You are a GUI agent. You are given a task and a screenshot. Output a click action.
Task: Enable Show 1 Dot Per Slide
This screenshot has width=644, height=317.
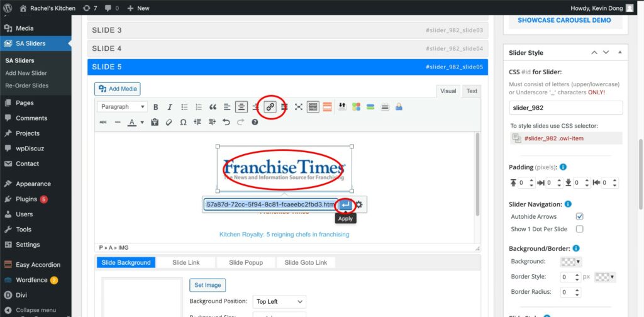[580, 229]
